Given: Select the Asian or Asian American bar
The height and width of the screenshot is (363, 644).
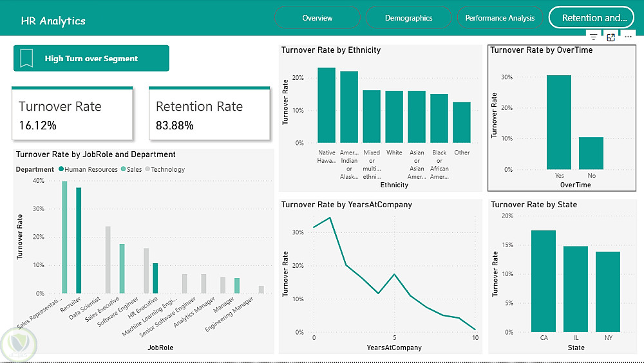Looking at the screenshot, I should tap(417, 117).
